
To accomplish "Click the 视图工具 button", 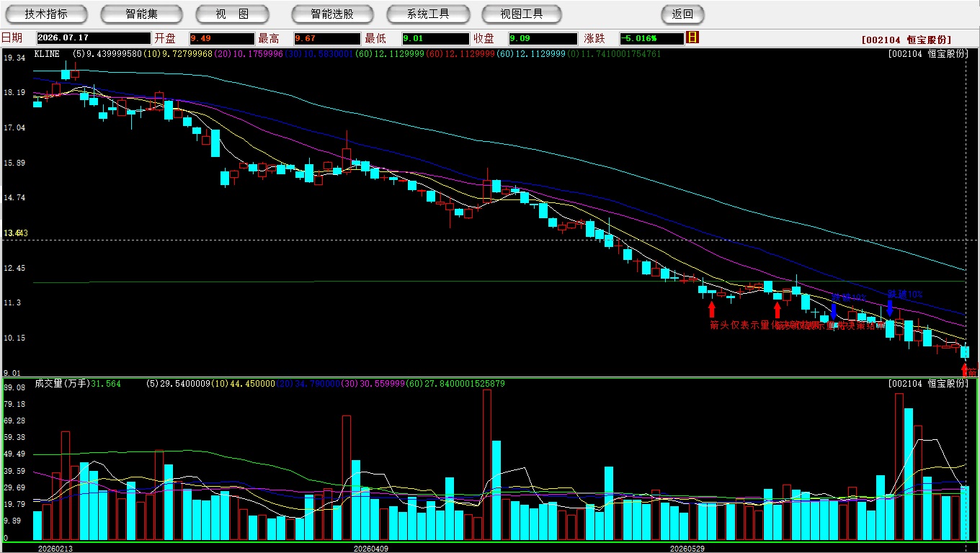I will tap(522, 14).
